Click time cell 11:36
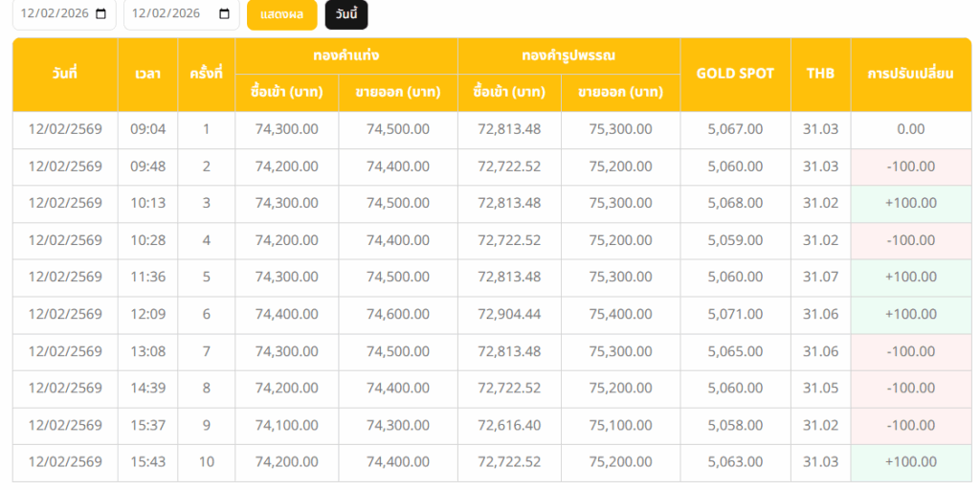Screen dimensions: 980x490 point(148,277)
